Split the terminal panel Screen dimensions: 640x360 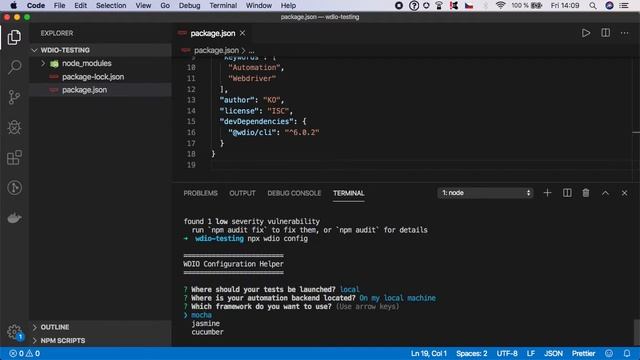[567, 193]
